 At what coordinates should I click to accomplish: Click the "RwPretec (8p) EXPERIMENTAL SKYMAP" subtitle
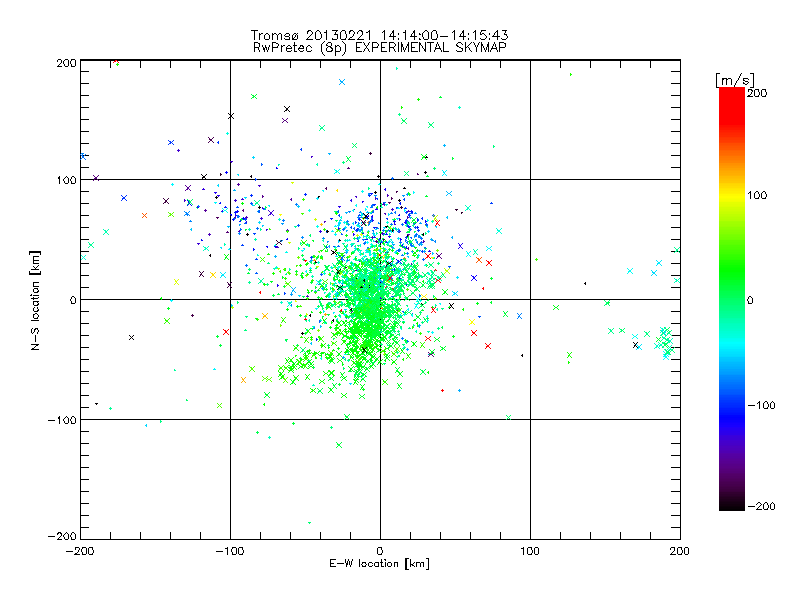point(380,48)
